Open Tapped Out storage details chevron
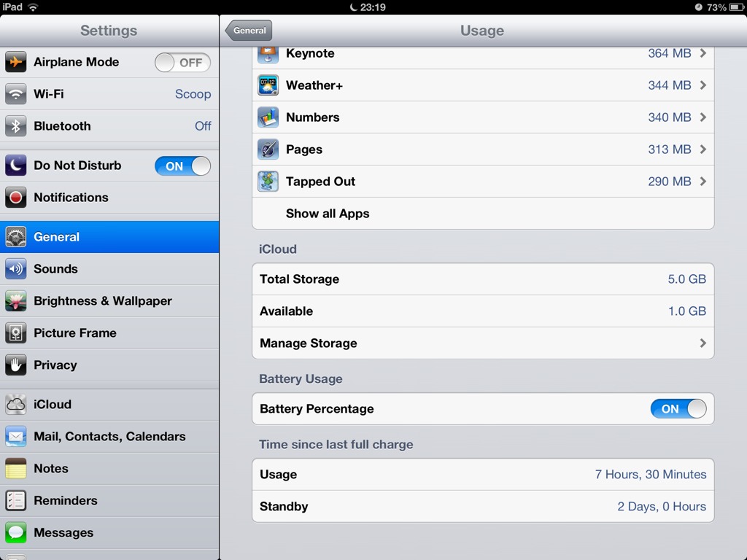The image size is (747, 560). [703, 182]
